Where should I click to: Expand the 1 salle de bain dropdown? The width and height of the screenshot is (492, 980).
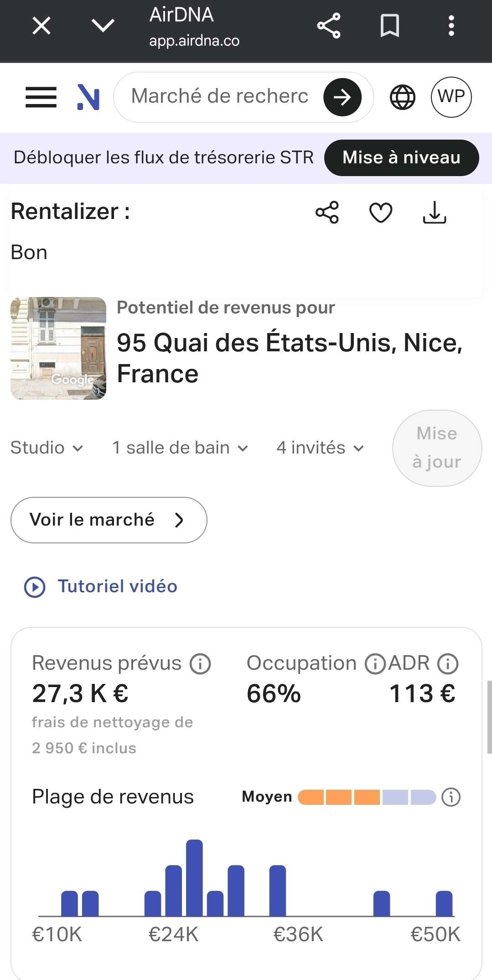click(x=180, y=448)
